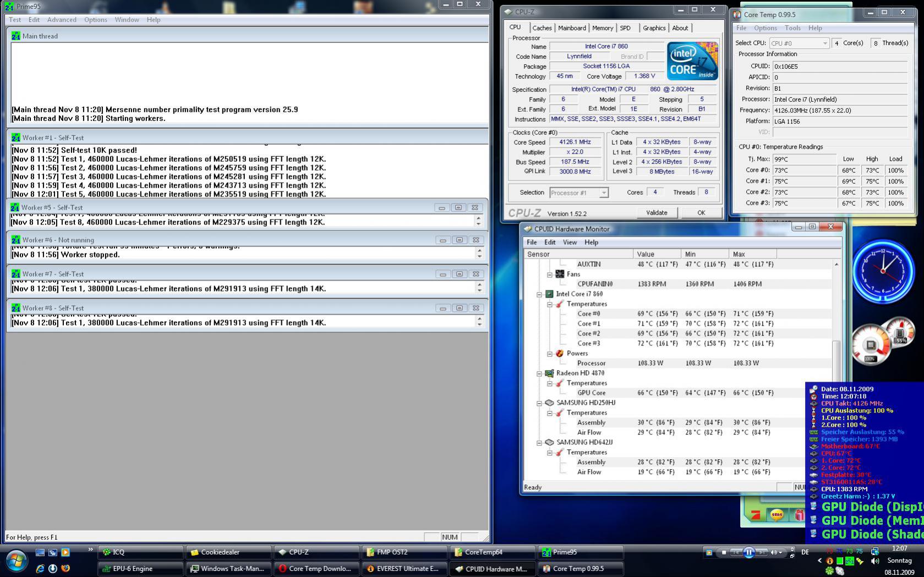Image resolution: width=924 pixels, height=577 pixels.
Task: Click the Sensor column header
Action: [x=579, y=254]
